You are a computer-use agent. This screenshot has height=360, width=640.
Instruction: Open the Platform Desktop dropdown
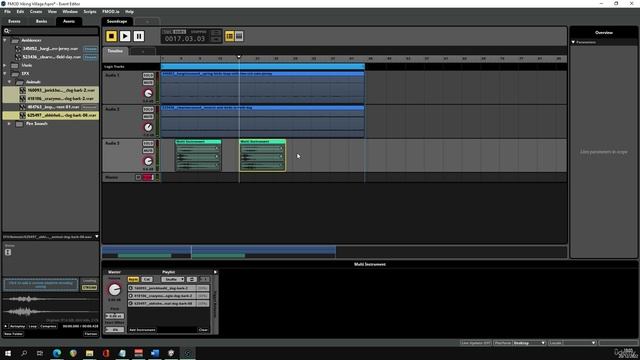[529, 343]
